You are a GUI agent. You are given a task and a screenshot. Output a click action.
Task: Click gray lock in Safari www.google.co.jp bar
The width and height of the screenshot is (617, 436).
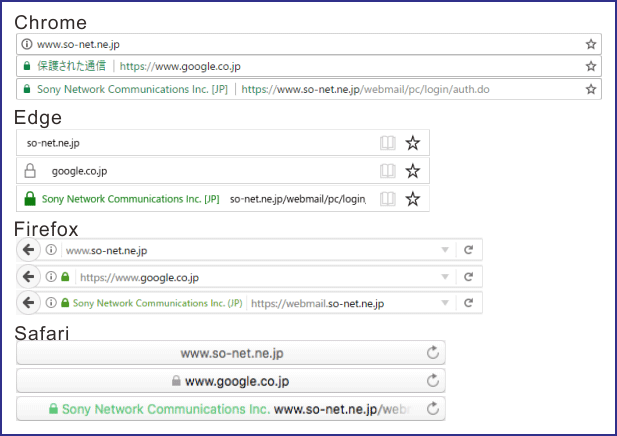[x=176, y=381]
